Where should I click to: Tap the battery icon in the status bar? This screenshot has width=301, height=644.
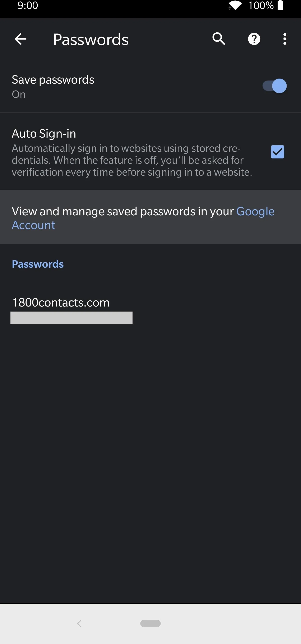(280, 5)
